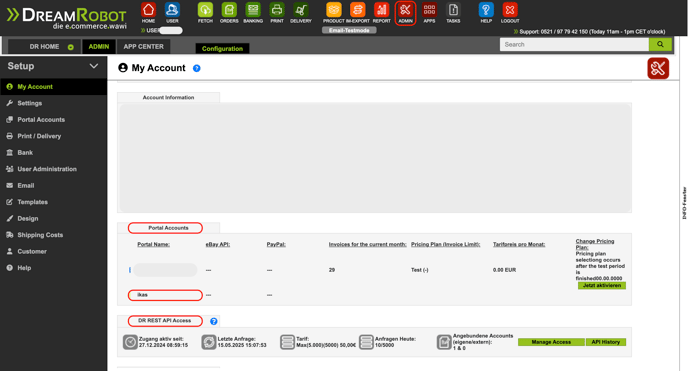Open Customer in the sidebar
This screenshot has width=688, height=371.
[x=54, y=251]
